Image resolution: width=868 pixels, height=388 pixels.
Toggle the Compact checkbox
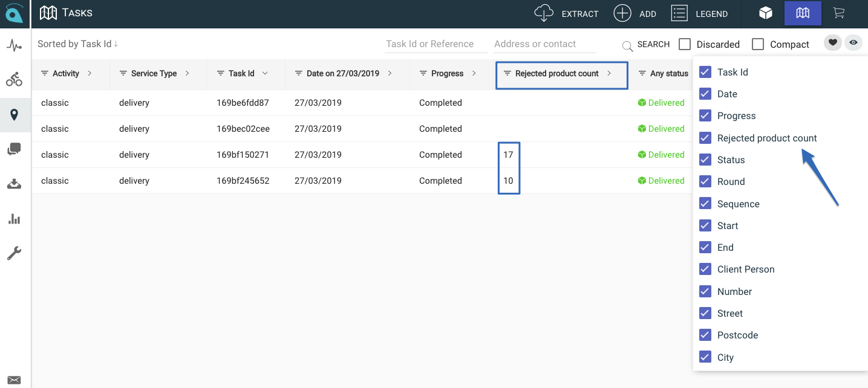(x=758, y=44)
